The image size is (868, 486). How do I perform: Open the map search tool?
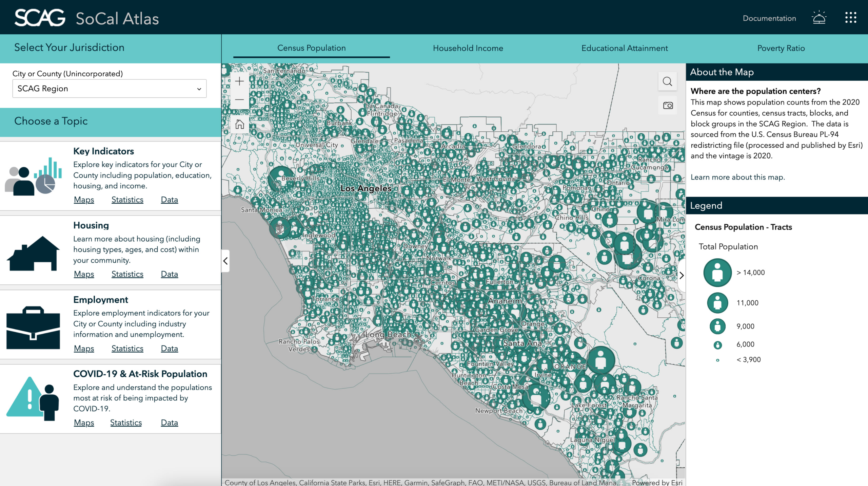667,81
